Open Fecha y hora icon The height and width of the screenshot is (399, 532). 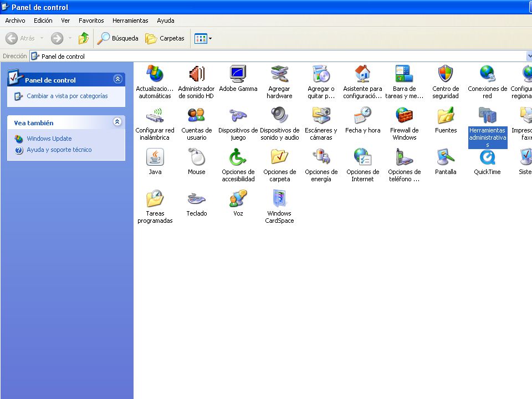[362, 115]
